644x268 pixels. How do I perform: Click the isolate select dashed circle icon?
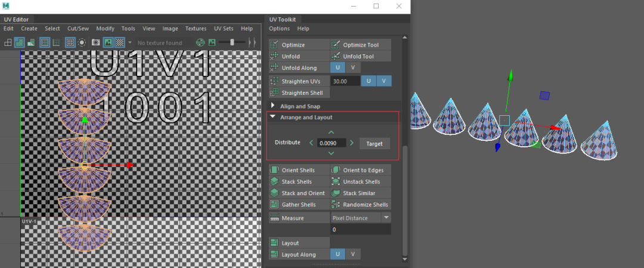click(x=82, y=42)
